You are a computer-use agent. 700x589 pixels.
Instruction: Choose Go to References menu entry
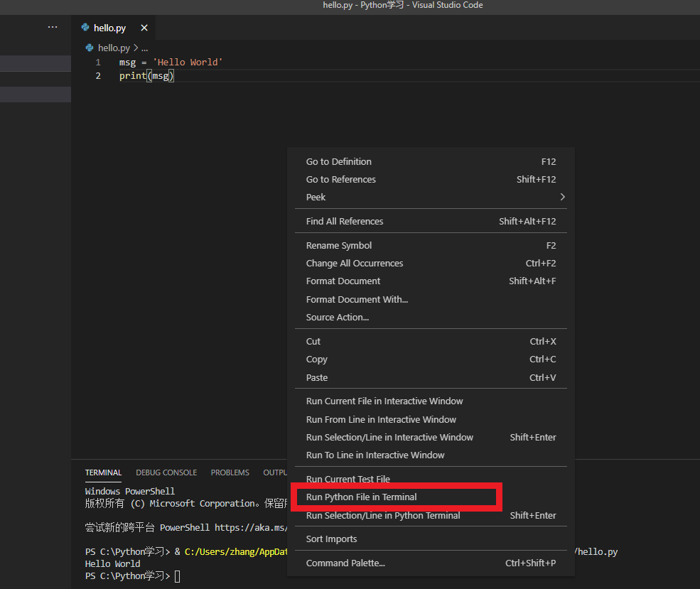[431, 179]
